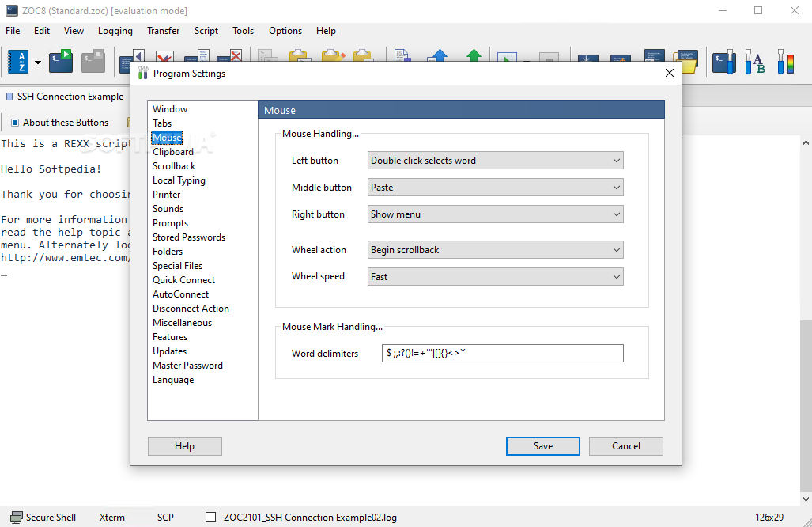Select Special Files in the settings list
This screenshot has height=527, width=812.
(x=177, y=266)
